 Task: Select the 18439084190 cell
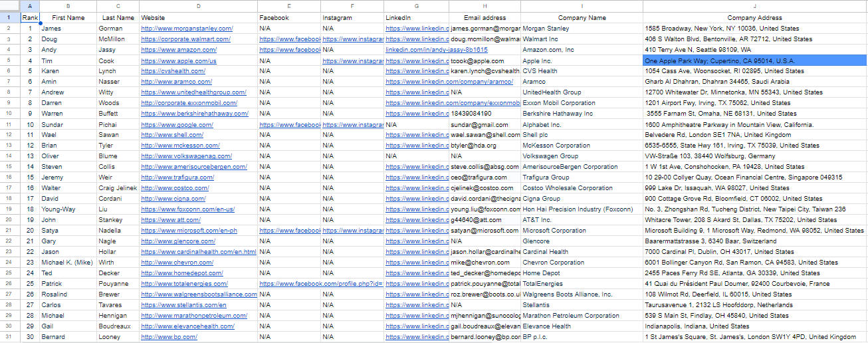pos(485,114)
